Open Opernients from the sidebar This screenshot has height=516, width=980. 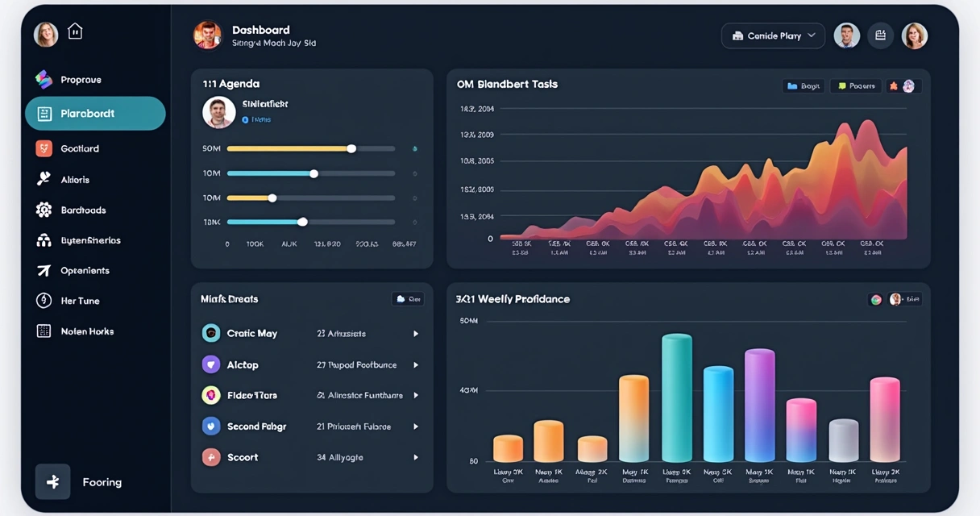pyautogui.click(x=85, y=271)
